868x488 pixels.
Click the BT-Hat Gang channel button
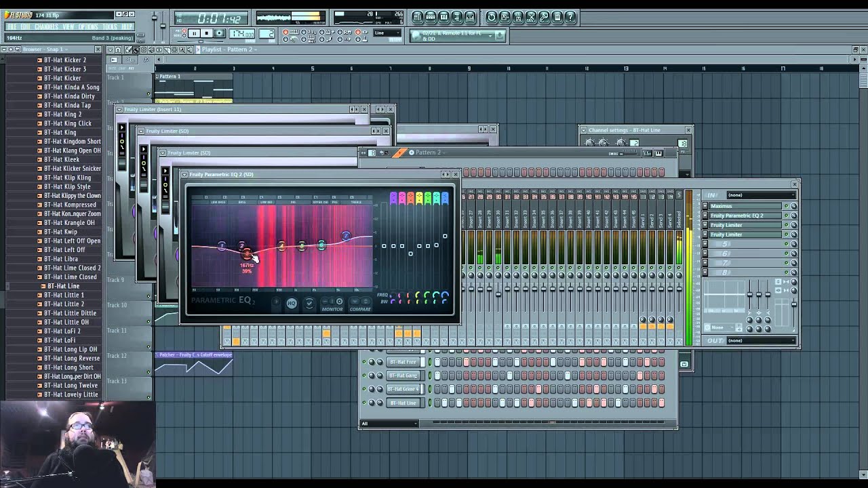coord(403,375)
